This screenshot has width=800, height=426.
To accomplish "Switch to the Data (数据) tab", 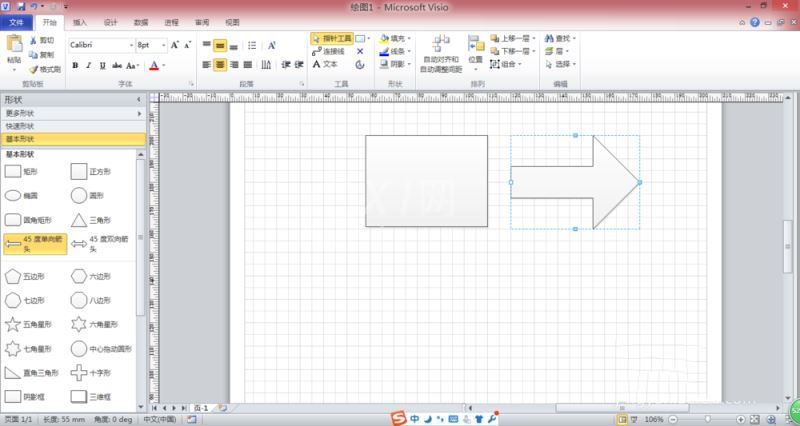I will tap(141, 22).
